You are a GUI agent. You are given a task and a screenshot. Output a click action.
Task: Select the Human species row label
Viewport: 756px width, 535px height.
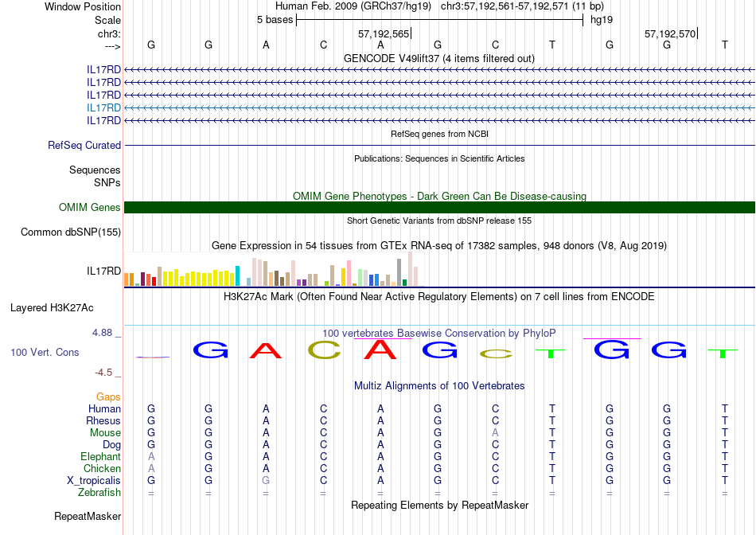tap(104, 408)
